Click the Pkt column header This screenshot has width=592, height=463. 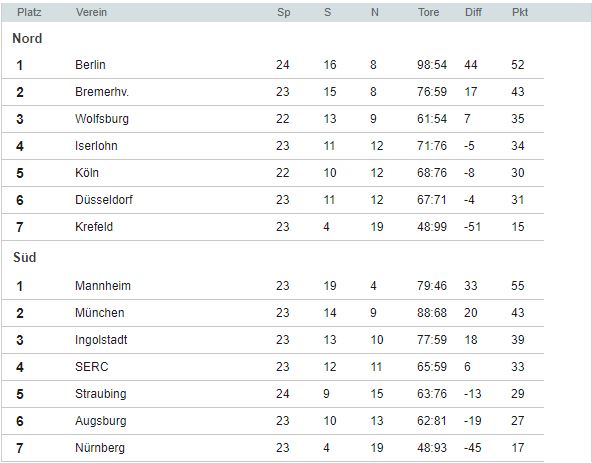tap(520, 12)
